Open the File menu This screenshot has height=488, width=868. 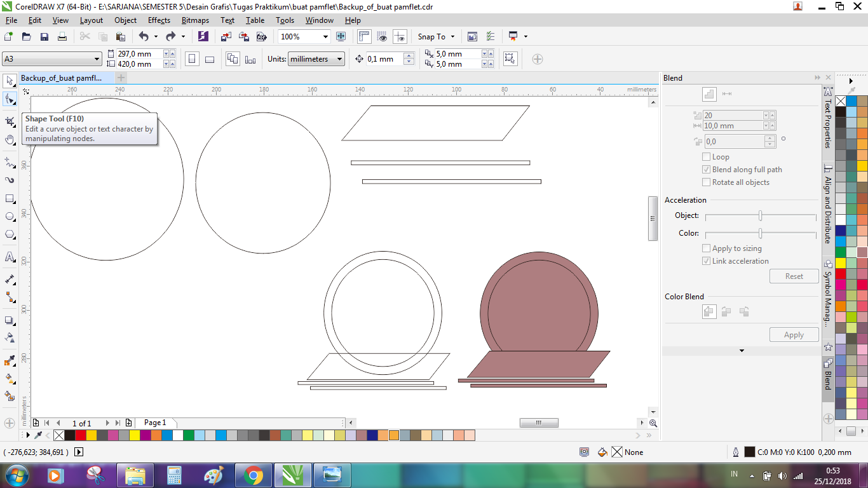[x=11, y=20]
